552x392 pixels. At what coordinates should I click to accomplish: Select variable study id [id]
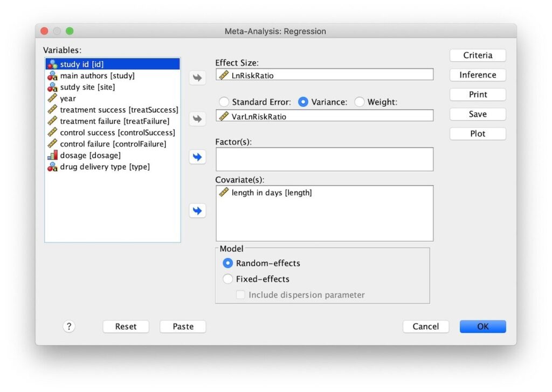pos(113,64)
